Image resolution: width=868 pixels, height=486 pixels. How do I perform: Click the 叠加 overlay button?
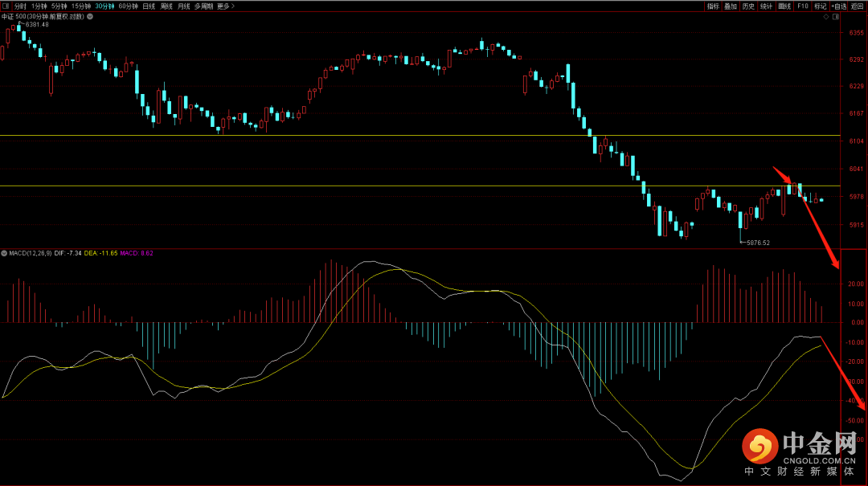coord(731,6)
